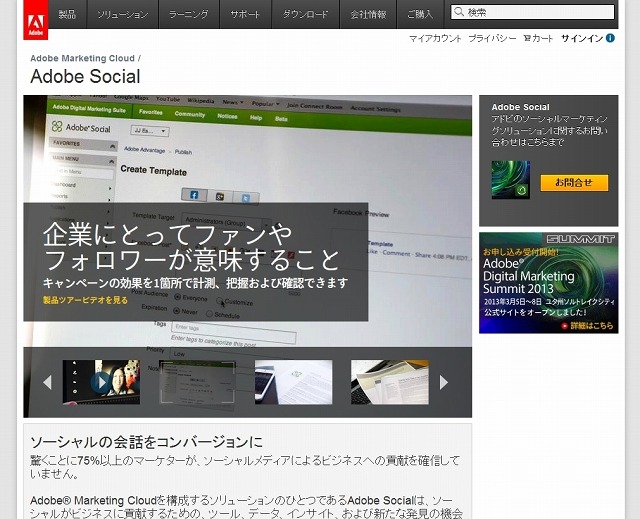Open the 製品 menu
The height and width of the screenshot is (519, 640).
coord(67,14)
